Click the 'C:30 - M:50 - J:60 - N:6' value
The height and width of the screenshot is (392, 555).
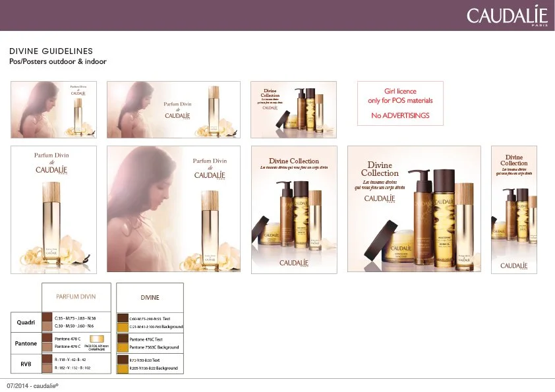coord(74,326)
